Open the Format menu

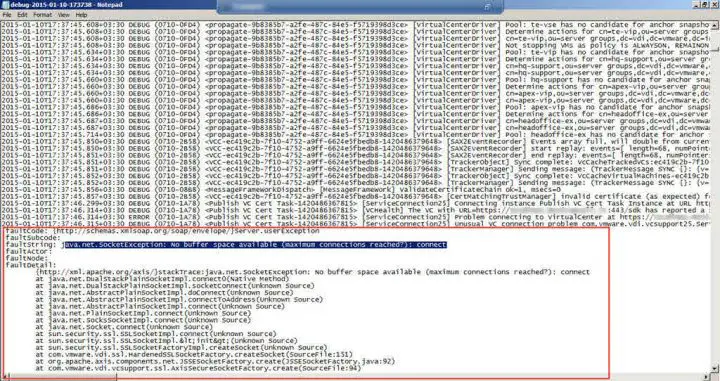pos(42,15)
